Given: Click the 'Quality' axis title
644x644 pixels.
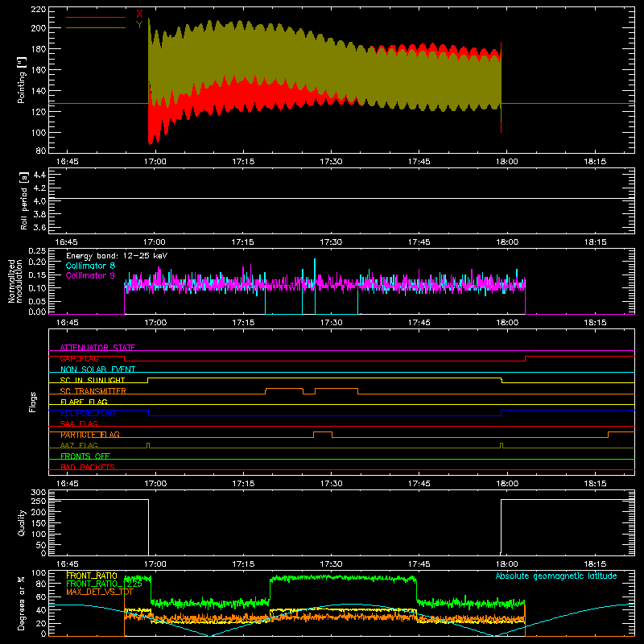Looking at the screenshot, I should pos(22,522).
